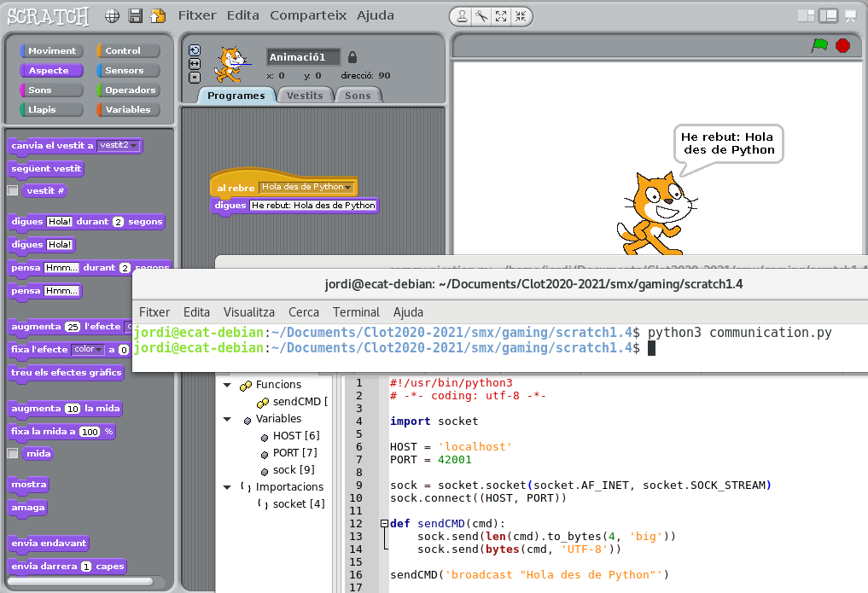Screen dimensions: 868x593
Task: Toggle the sprite drag lock padlock
Action: coord(352,57)
